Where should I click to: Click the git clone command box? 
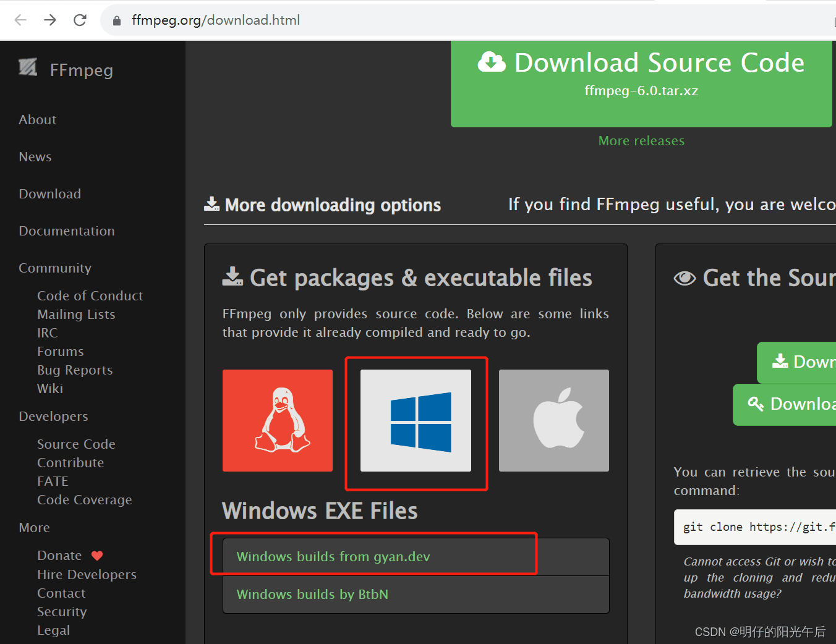[755, 527]
